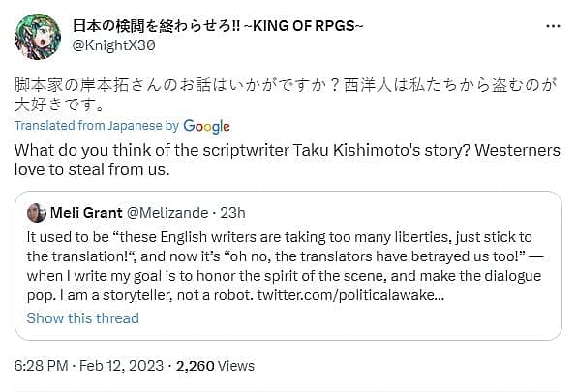Open the KING OF RPGS display name
Screen dimensions: 576x392
pyautogui.click(x=218, y=26)
